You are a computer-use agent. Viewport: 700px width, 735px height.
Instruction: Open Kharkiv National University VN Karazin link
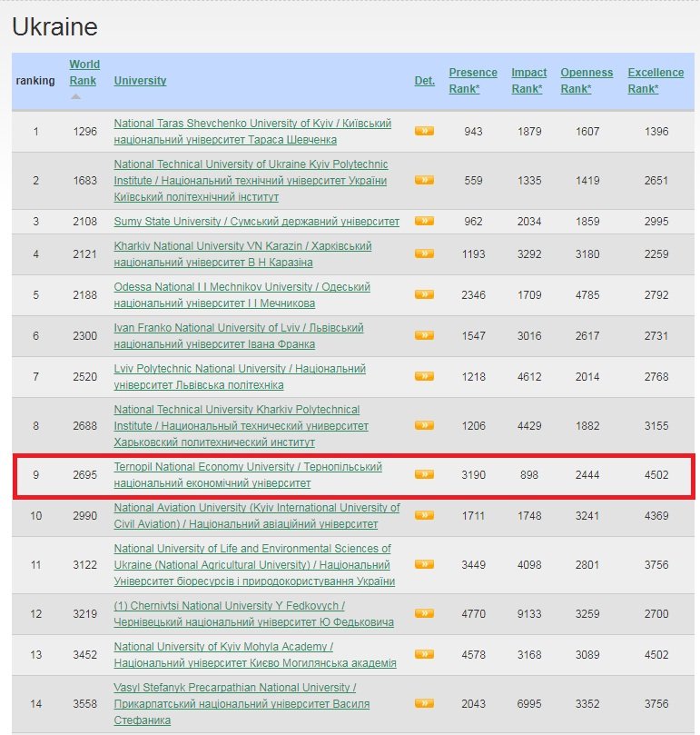(242, 254)
